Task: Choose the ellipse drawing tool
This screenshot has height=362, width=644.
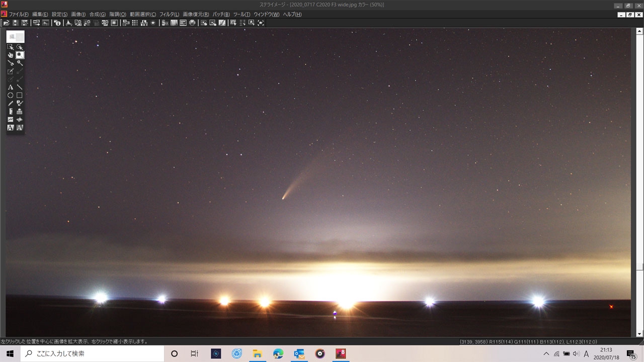Action: pyautogui.click(x=10, y=96)
